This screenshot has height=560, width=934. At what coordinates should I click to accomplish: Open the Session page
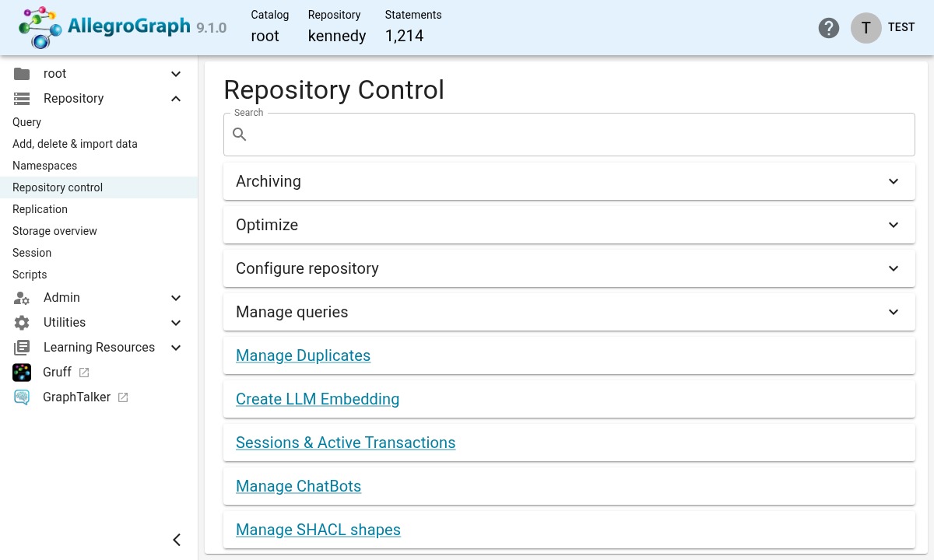pyautogui.click(x=99, y=253)
